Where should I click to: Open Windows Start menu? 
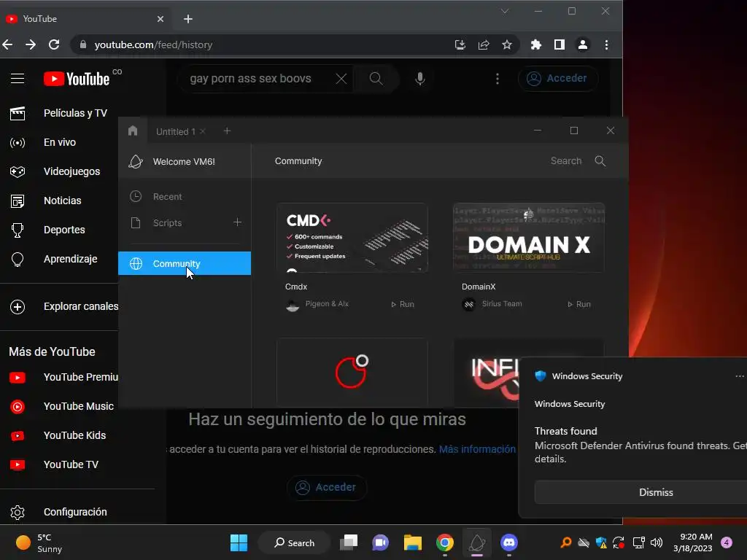239,542
